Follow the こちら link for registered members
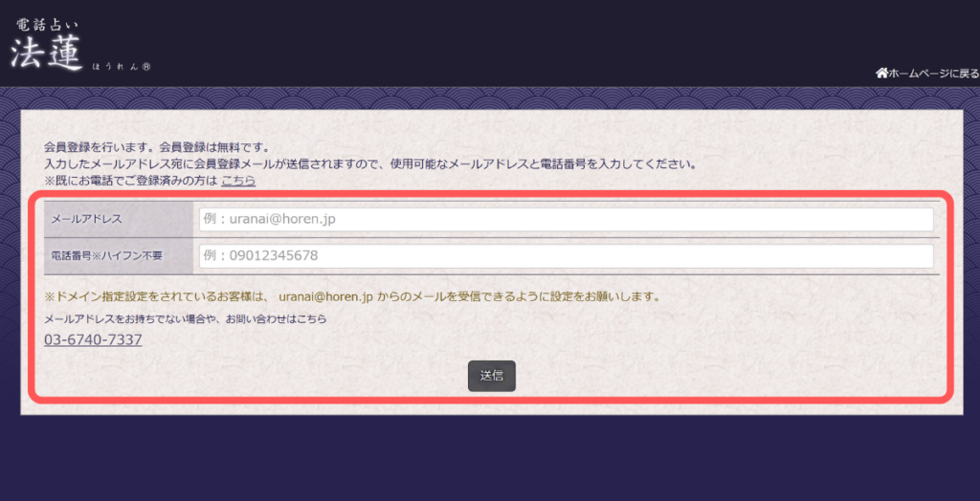 point(238,180)
